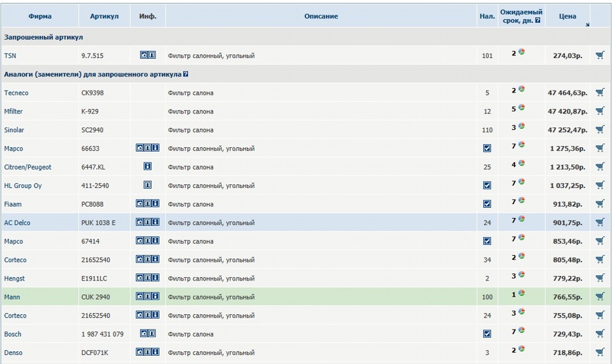The image size is (612, 364).
Task: Click price 47 464,63р.
Action: 567,93
